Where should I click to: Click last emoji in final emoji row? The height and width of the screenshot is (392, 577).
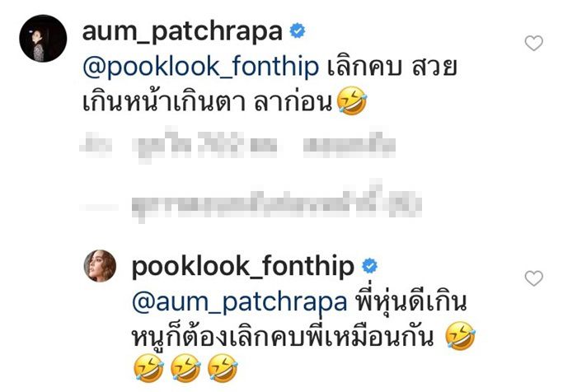click(x=223, y=368)
